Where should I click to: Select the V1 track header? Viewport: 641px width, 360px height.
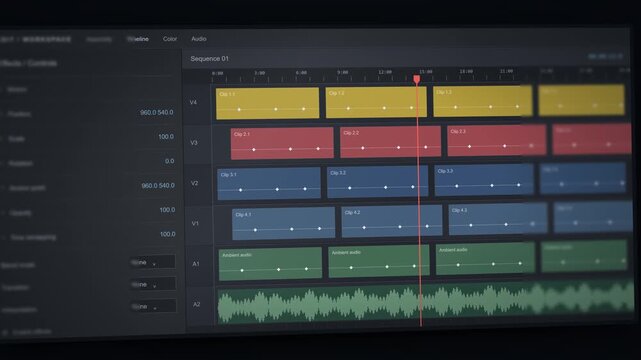click(195, 224)
